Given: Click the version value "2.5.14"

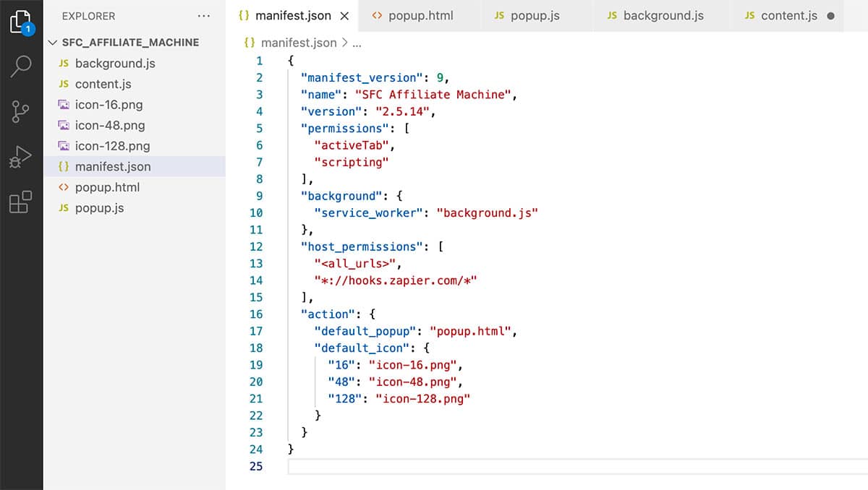Looking at the screenshot, I should (404, 111).
